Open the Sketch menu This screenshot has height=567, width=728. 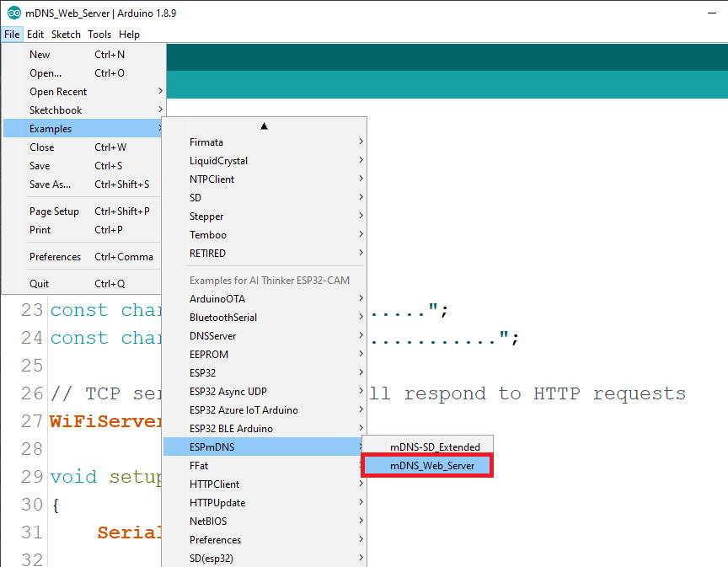pos(66,35)
